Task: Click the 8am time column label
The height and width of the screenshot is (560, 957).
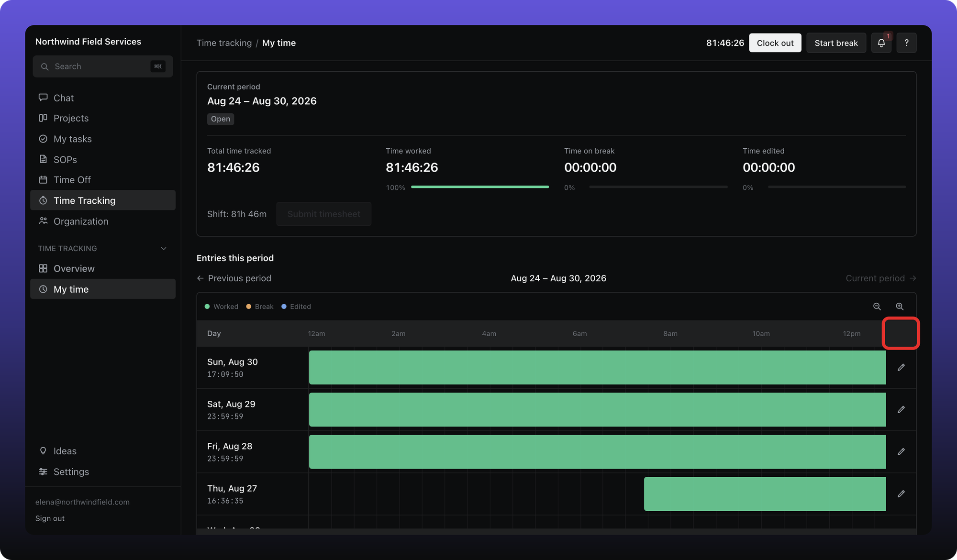Action: (x=670, y=334)
